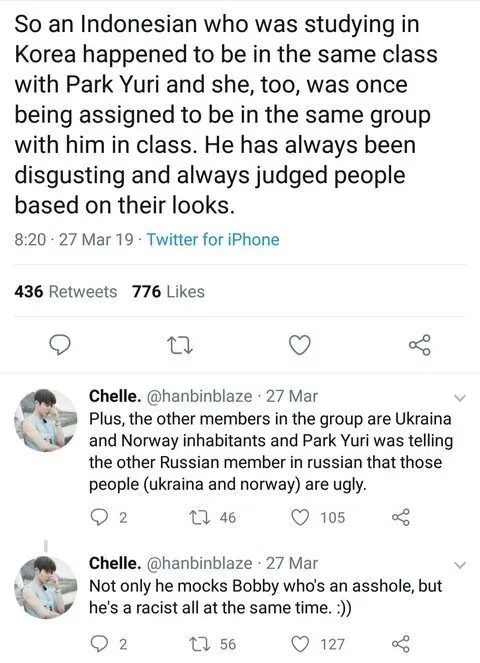The height and width of the screenshot is (663, 480).
Task: Tap the reply icon under main tweet
Action: (x=60, y=345)
